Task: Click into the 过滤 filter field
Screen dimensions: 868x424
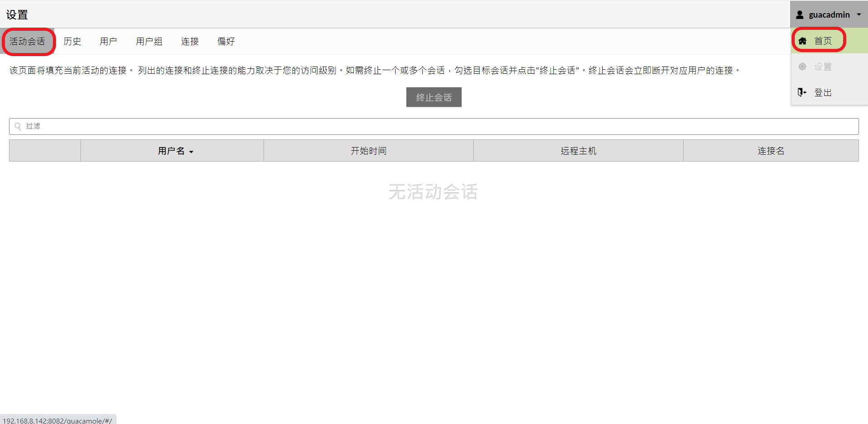Action: [x=434, y=126]
